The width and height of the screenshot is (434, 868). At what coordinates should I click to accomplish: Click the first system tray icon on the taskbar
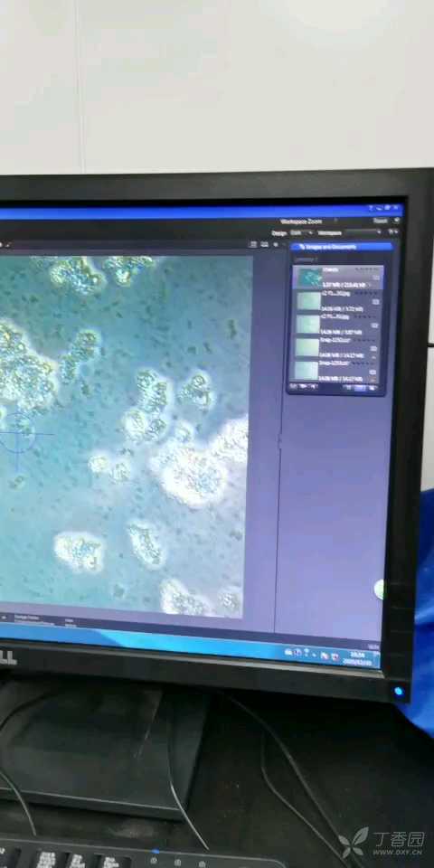pyautogui.click(x=288, y=653)
